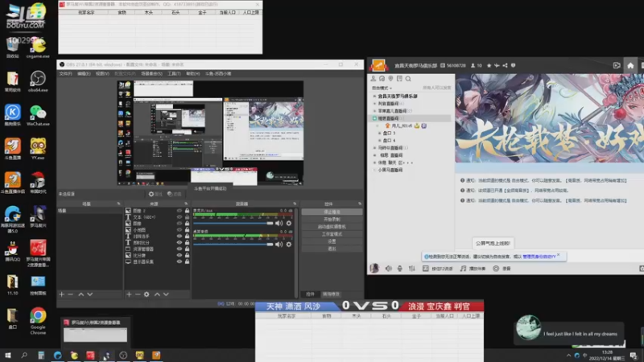Open obs64.exe desktop shortcut

click(38, 81)
